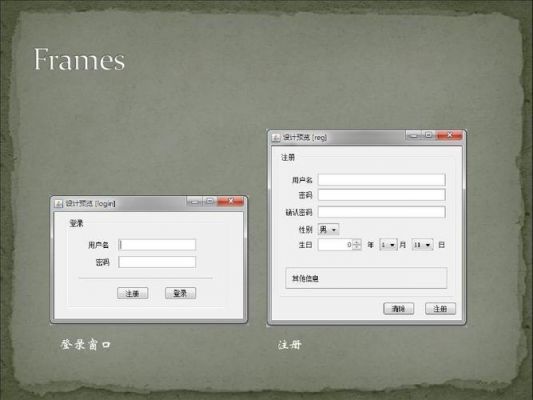The width and height of the screenshot is (533, 400).
Task: Maximize the login window
Action: [x=210, y=202]
